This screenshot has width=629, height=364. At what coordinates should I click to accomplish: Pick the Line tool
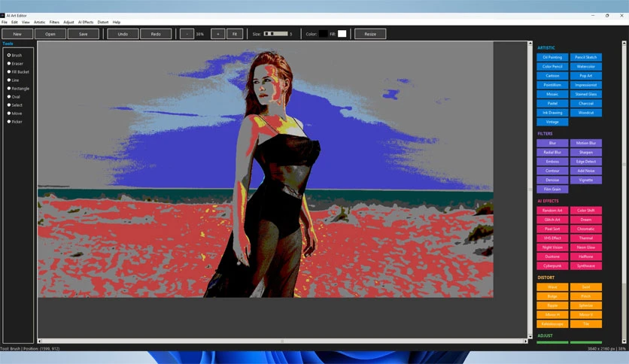9,80
